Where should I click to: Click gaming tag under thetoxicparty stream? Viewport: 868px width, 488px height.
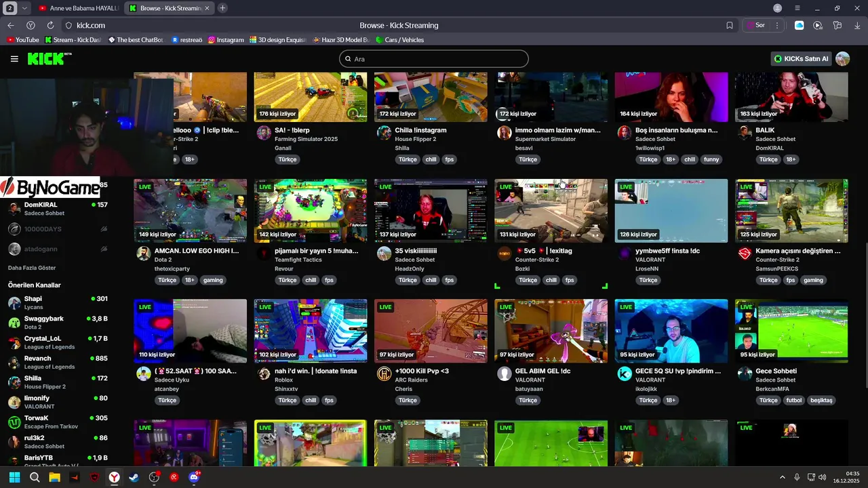213,280
